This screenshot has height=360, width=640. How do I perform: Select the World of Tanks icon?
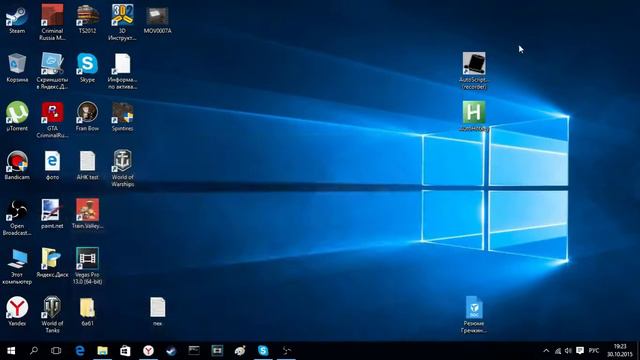[52, 315]
